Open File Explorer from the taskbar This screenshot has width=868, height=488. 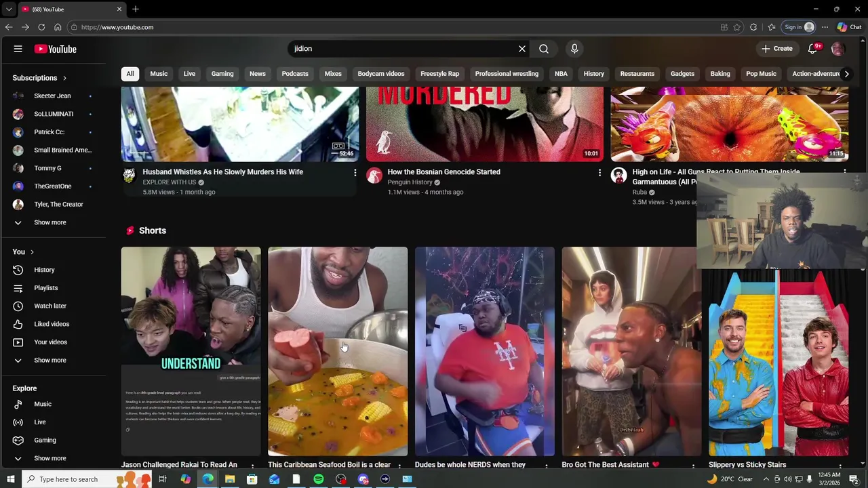click(x=230, y=479)
